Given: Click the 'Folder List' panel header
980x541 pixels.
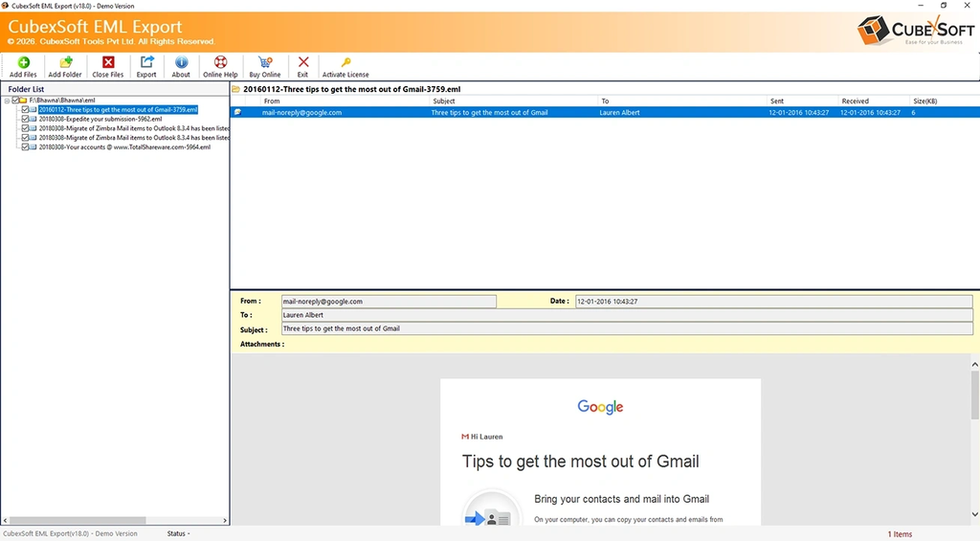Looking at the screenshot, I should tap(26, 89).
